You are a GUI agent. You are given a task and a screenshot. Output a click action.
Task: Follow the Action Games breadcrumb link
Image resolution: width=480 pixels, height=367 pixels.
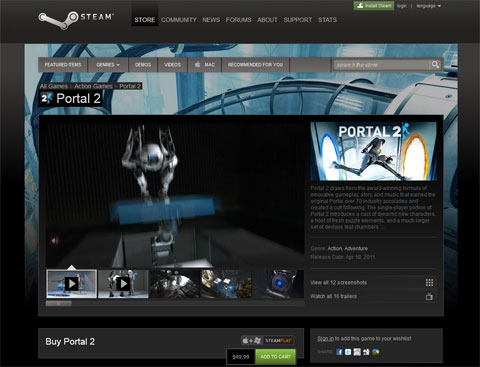(93, 86)
